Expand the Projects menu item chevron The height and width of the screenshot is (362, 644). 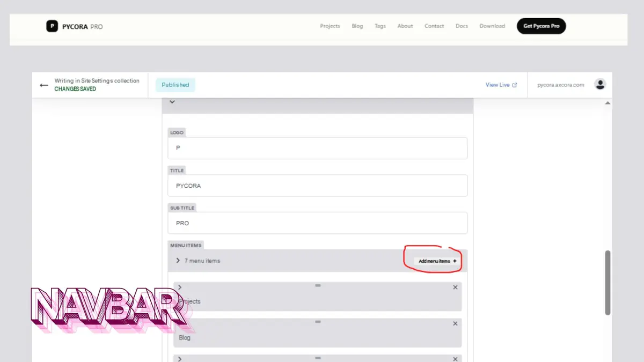coord(180,288)
